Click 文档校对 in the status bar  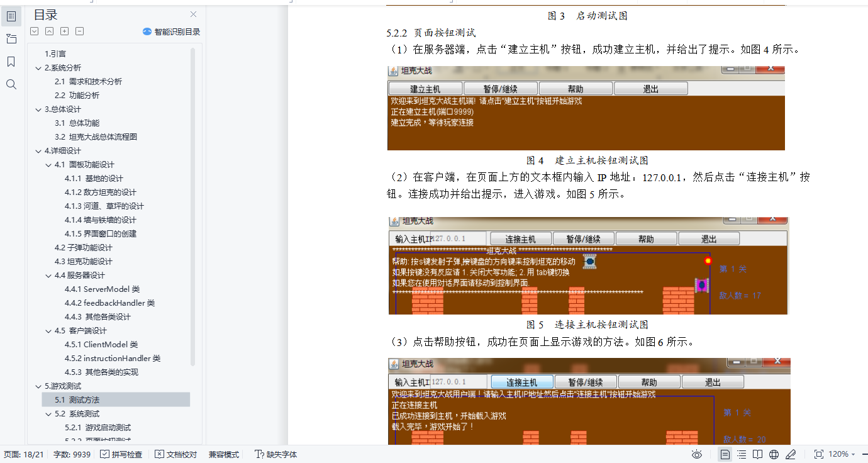click(176, 454)
